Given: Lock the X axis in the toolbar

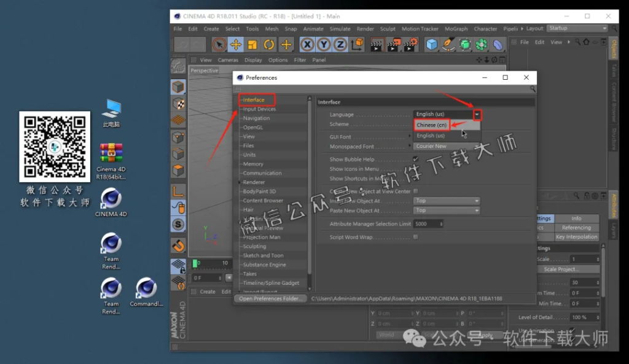Looking at the screenshot, I should [307, 44].
